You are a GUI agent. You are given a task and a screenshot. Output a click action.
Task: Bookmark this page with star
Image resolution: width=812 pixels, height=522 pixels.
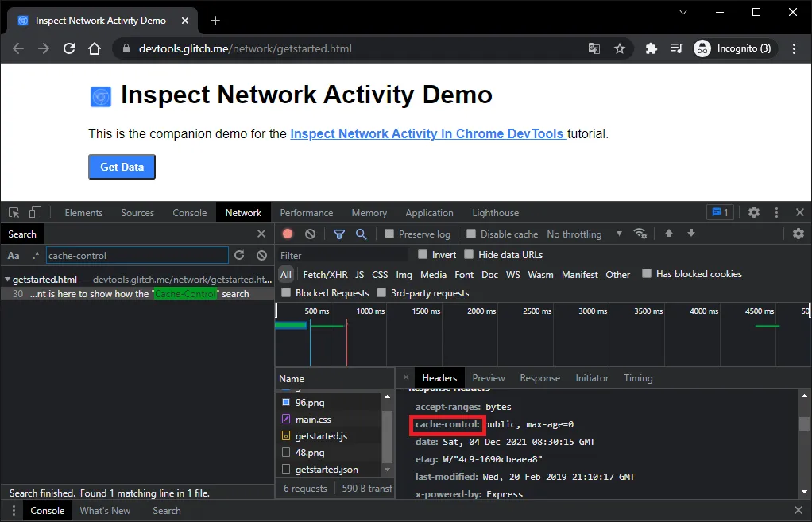click(620, 48)
